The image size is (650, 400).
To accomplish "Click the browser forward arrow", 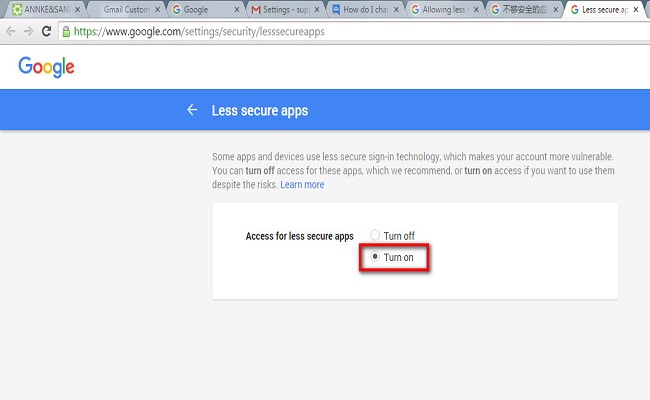I will [28, 31].
